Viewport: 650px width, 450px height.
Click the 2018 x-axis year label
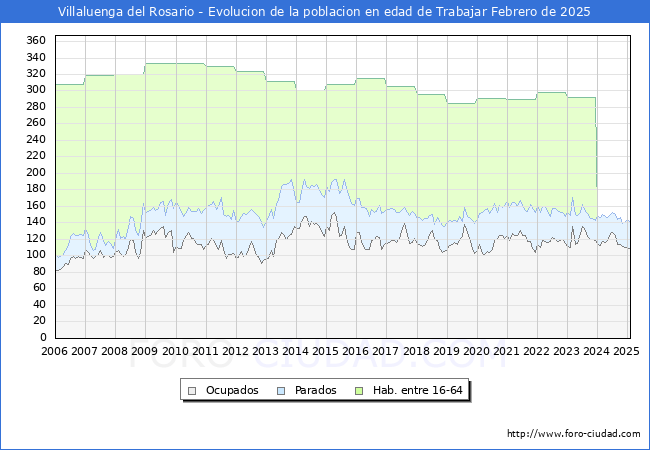pos(416,351)
